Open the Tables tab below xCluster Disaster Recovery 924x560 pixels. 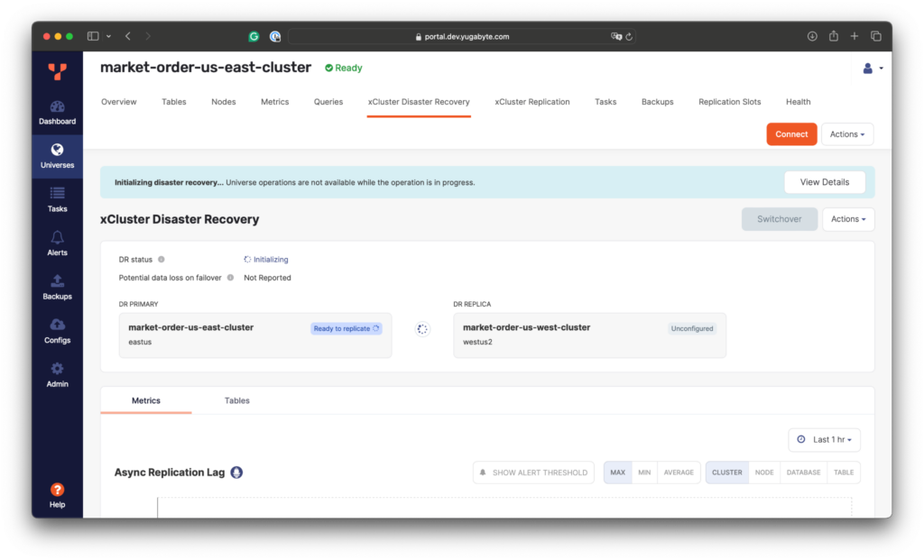236,400
